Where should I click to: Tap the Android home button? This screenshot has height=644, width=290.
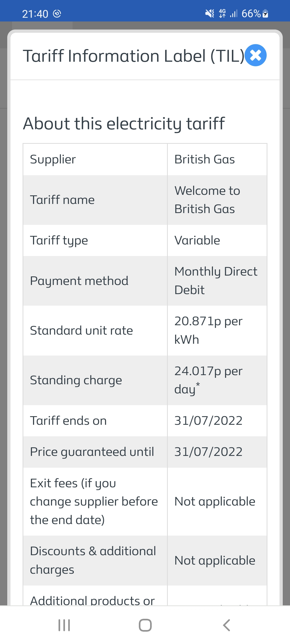[145, 625]
